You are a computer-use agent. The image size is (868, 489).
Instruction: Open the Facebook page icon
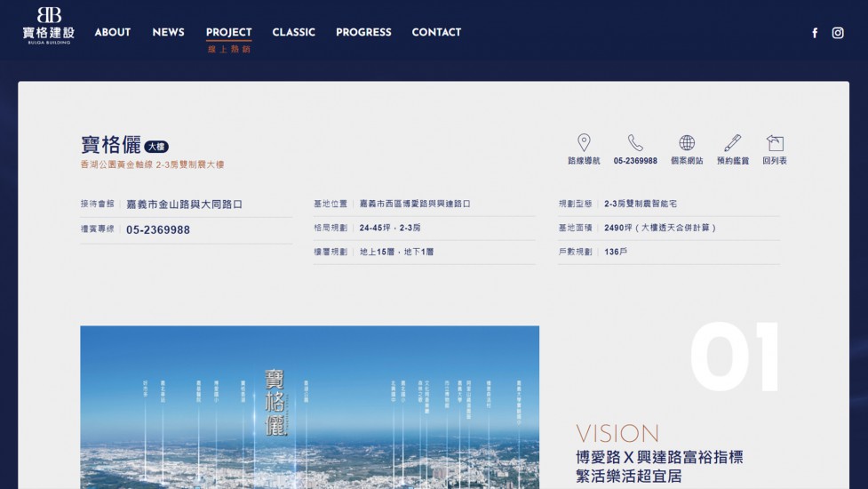click(815, 33)
